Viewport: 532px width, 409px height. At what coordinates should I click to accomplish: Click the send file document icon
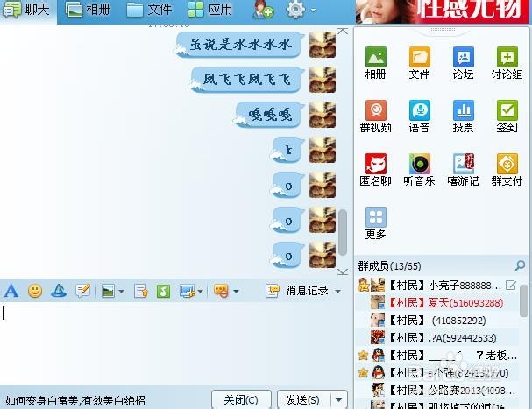[x=141, y=291]
